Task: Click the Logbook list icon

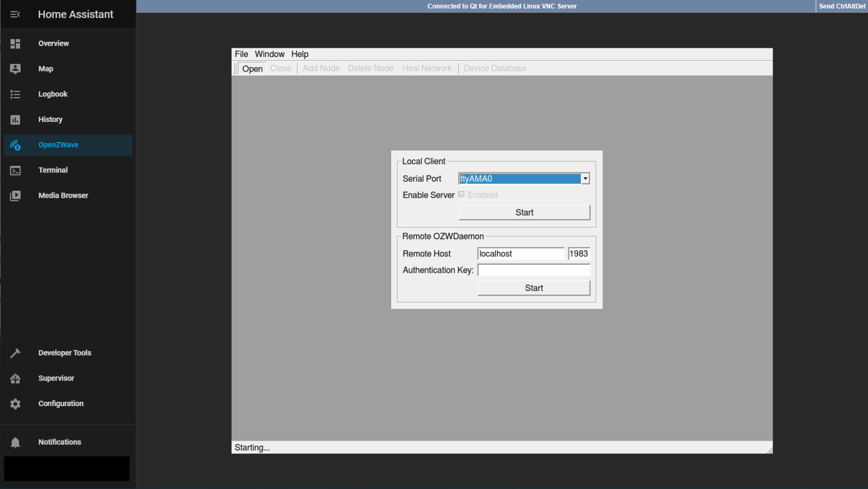Action: [x=15, y=94]
